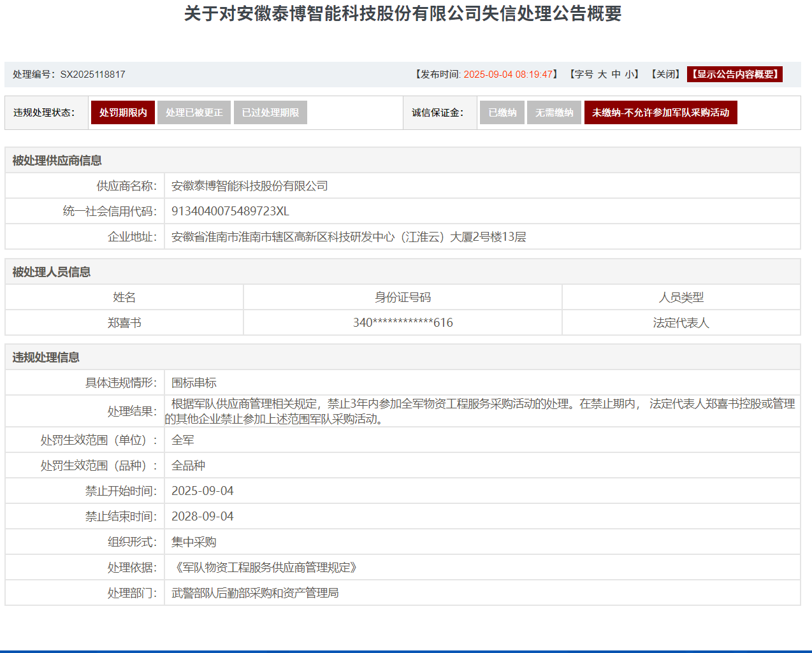Click the 集中采购 value

194,542
